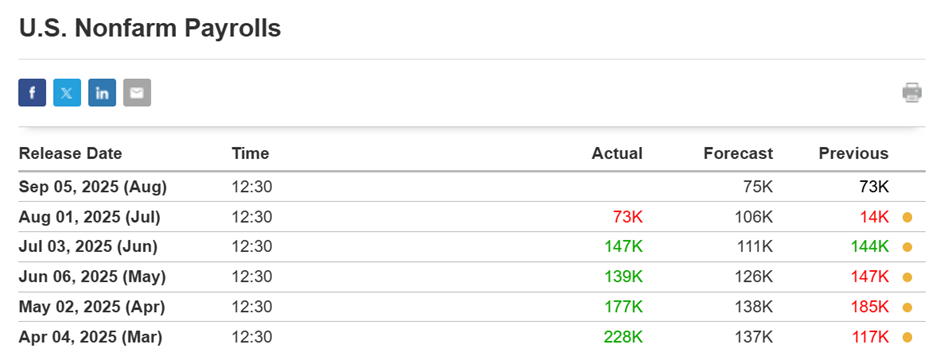Click revision dot on Apr 04 row
Viewport: 940px width, 360px height.
[907, 338]
